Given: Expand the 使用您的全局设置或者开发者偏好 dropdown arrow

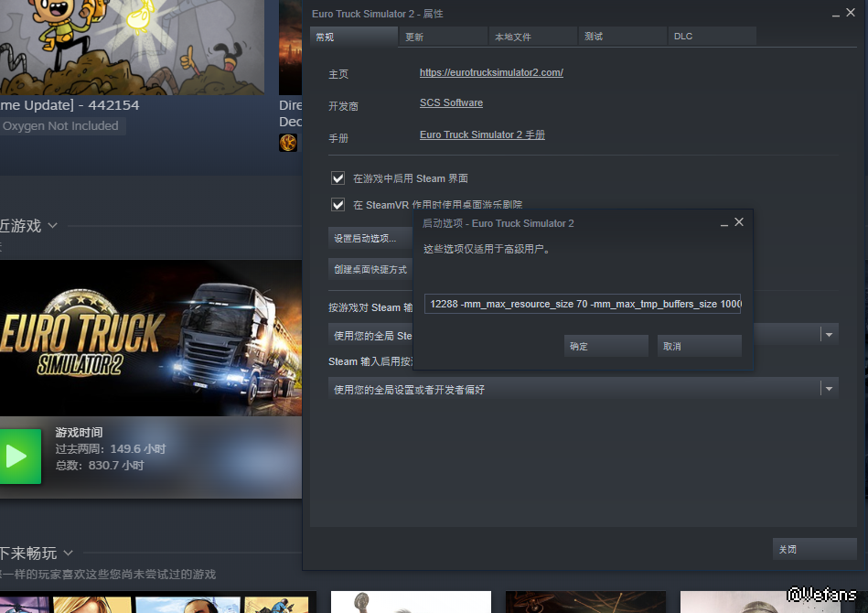Looking at the screenshot, I should coord(829,389).
